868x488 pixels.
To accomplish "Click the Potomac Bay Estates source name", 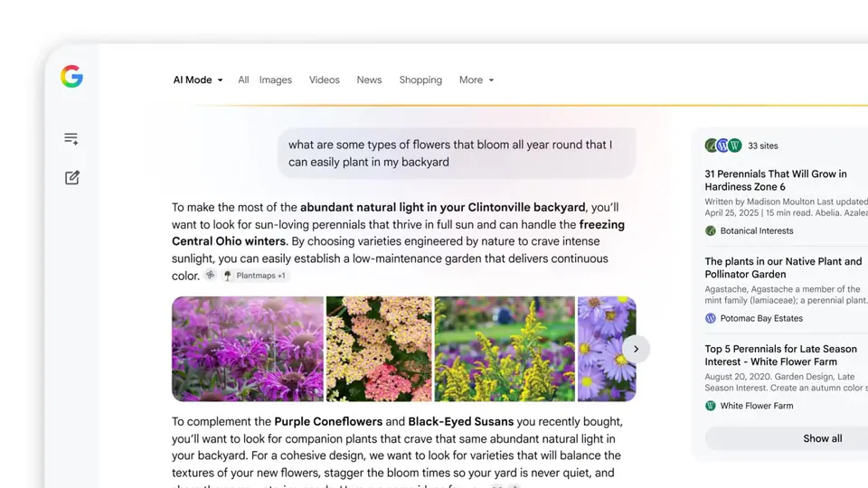I will coord(761,318).
